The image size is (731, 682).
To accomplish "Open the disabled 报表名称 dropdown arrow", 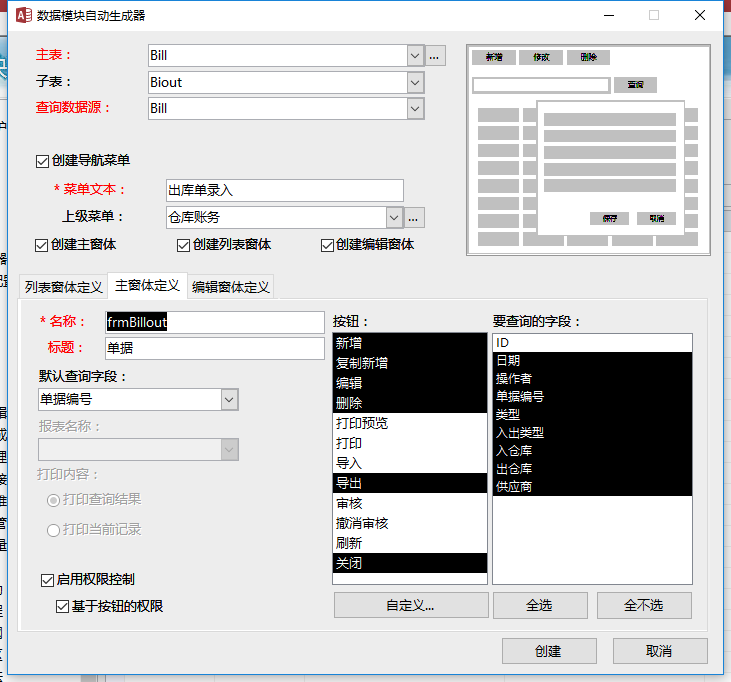I will click(x=229, y=450).
